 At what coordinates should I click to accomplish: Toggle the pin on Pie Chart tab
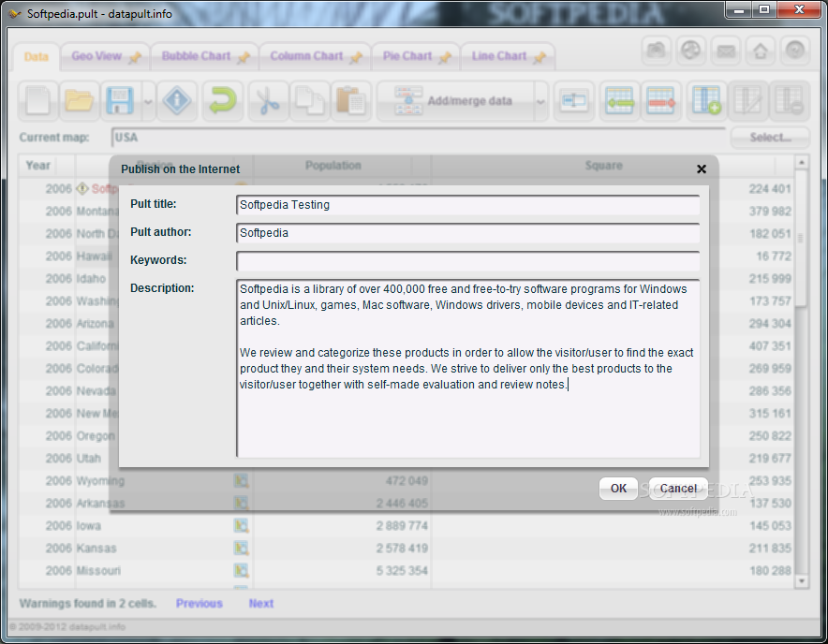(445, 57)
